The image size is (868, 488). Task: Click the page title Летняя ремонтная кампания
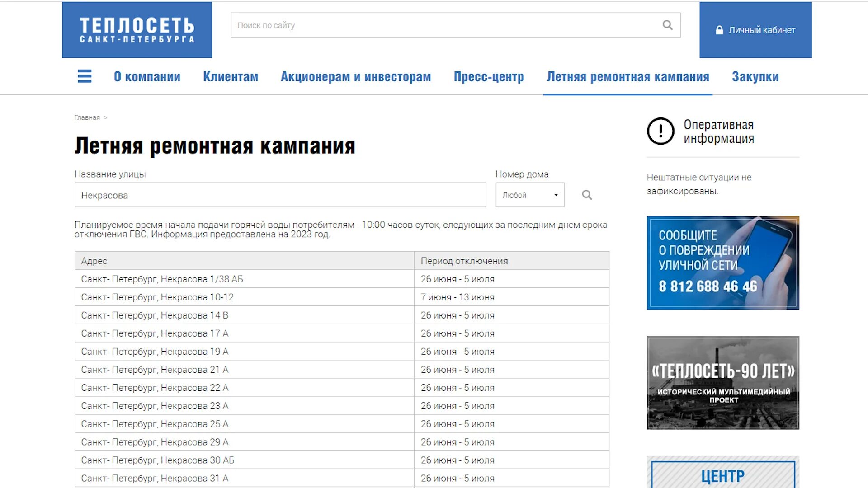pyautogui.click(x=215, y=145)
